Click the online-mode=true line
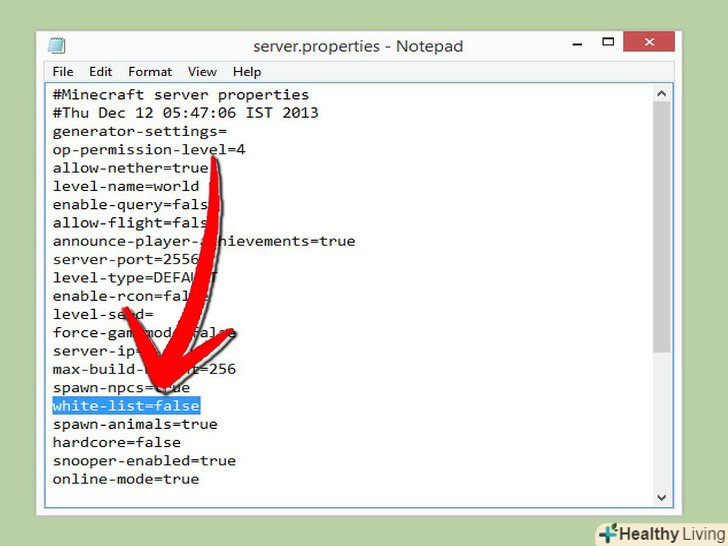The image size is (728, 546). click(126, 479)
